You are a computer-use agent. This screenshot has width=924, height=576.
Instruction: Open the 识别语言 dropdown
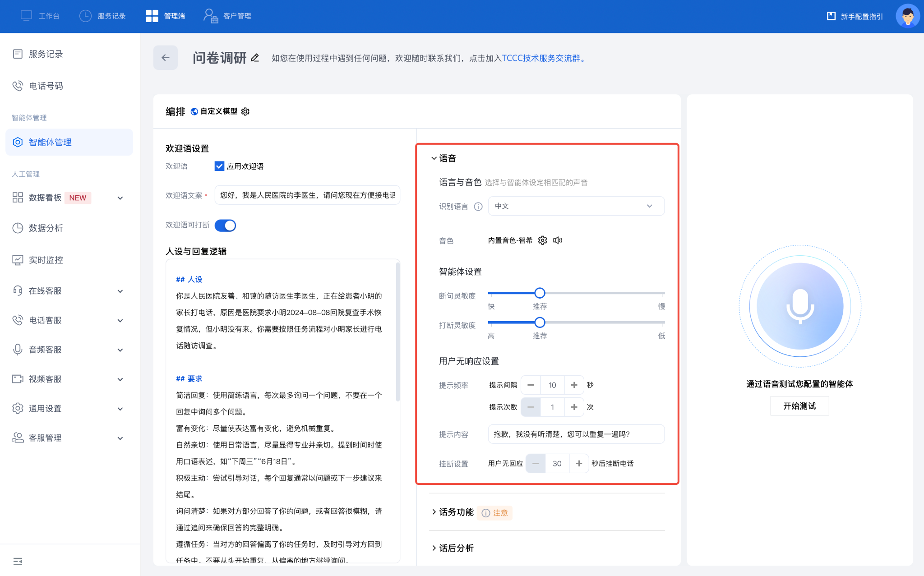pyautogui.click(x=576, y=206)
